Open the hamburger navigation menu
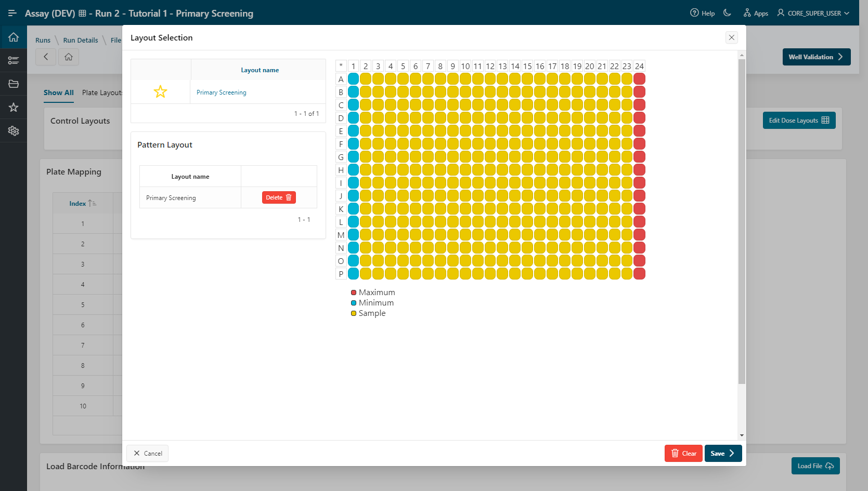868x491 pixels. (x=12, y=13)
